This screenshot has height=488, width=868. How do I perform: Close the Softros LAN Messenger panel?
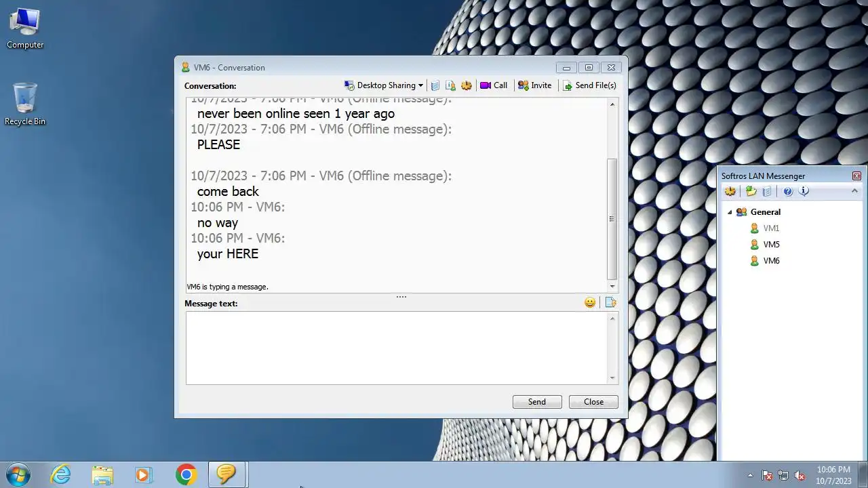tap(856, 176)
